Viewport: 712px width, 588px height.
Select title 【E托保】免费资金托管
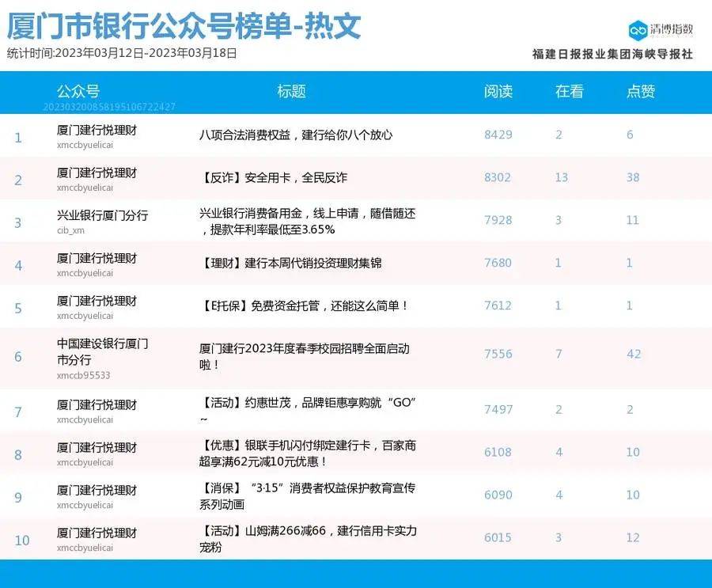click(x=304, y=305)
